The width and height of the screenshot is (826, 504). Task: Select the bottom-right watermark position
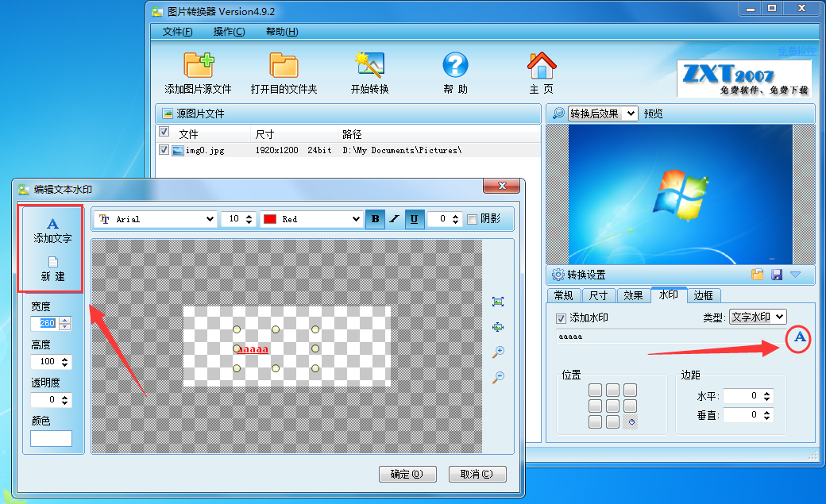point(631,421)
